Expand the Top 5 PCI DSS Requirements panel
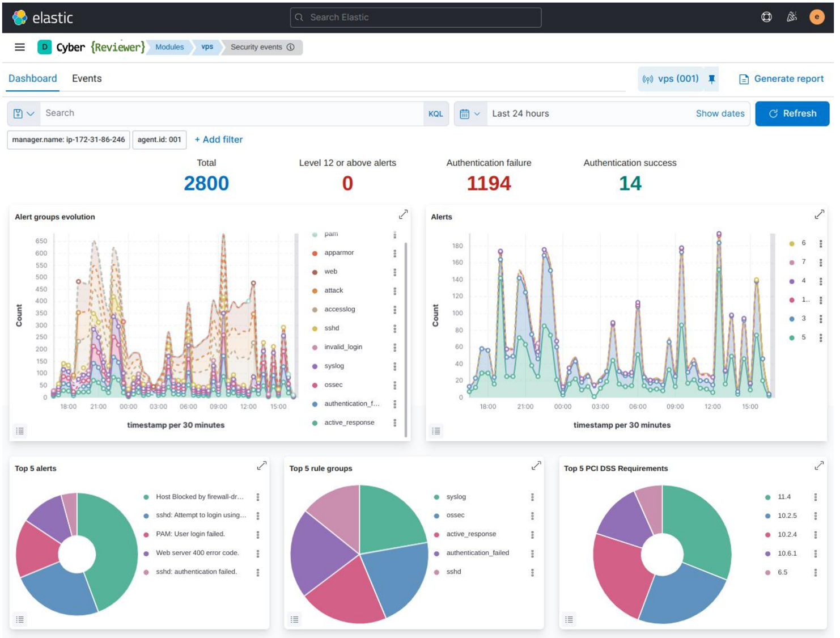The height and width of the screenshot is (638, 840). 819,466
